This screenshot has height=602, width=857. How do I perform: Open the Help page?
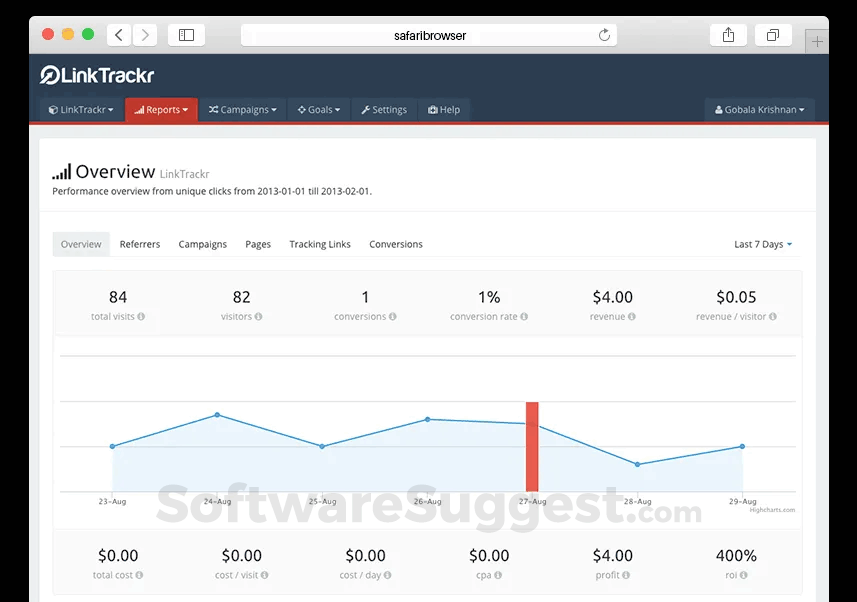coord(444,110)
